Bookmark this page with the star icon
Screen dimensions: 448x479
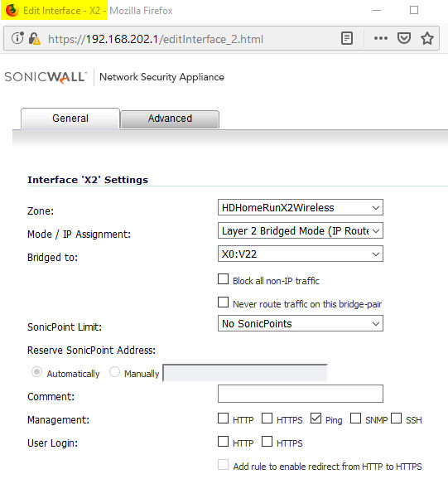(x=427, y=38)
